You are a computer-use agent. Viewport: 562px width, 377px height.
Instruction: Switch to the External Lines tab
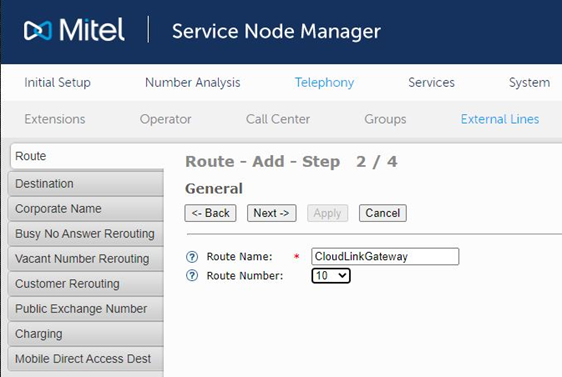pos(500,119)
